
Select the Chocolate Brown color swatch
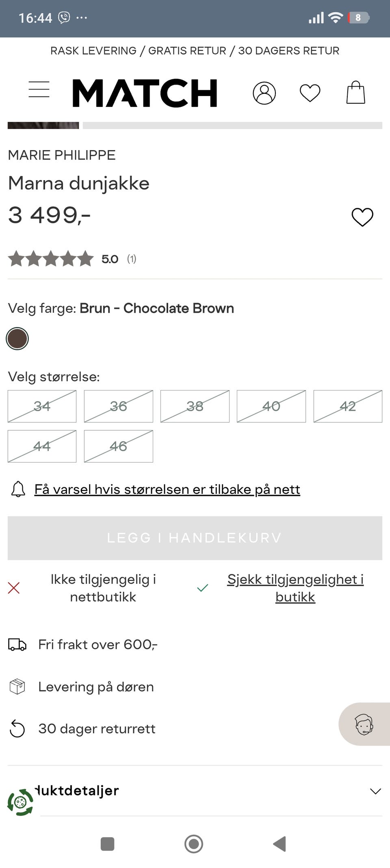[x=17, y=339]
